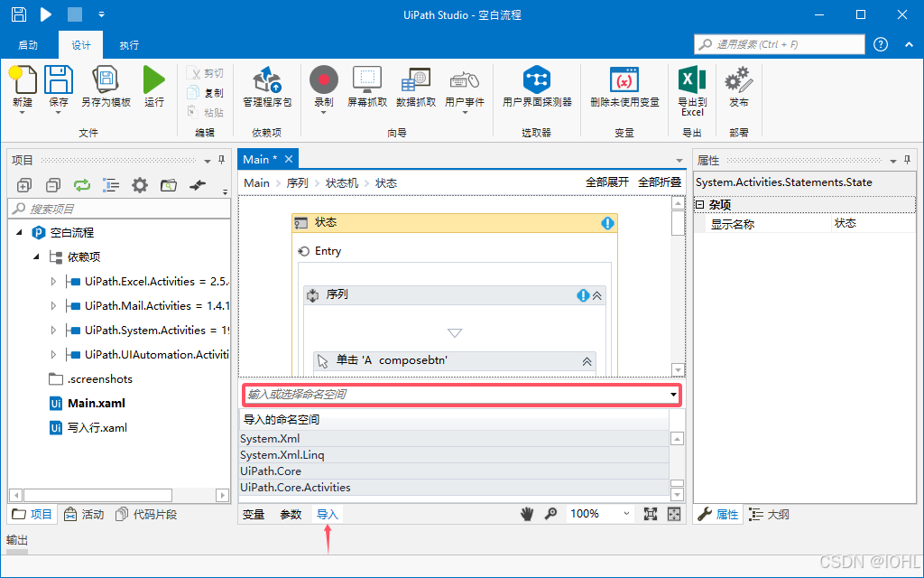Select System.Xml.Linq namespace row
The image size is (924, 578).
454,455
